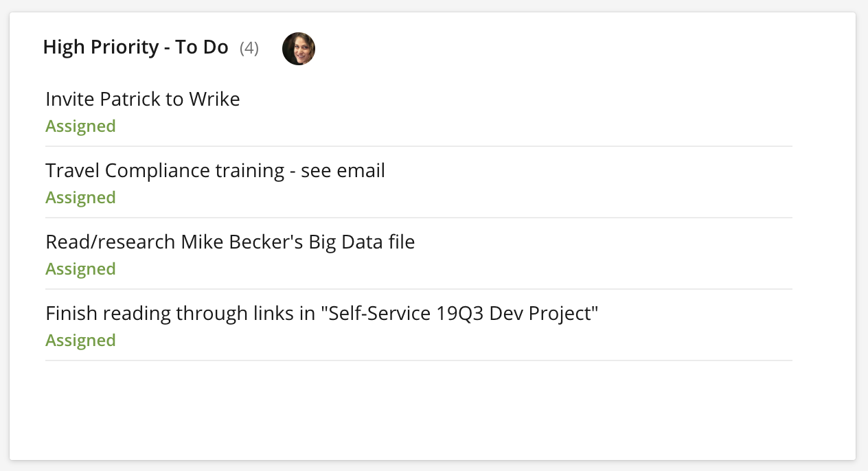This screenshot has height=471, width=868.
Task: Click the divider line below Travel Compliance task
Action: coord(419,218)
